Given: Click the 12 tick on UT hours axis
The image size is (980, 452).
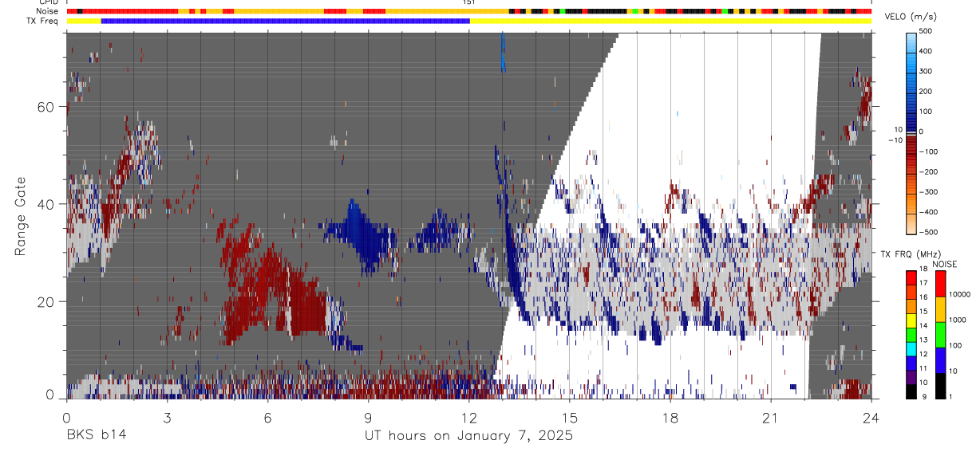Looking at the screenshot, I should 468,417.
